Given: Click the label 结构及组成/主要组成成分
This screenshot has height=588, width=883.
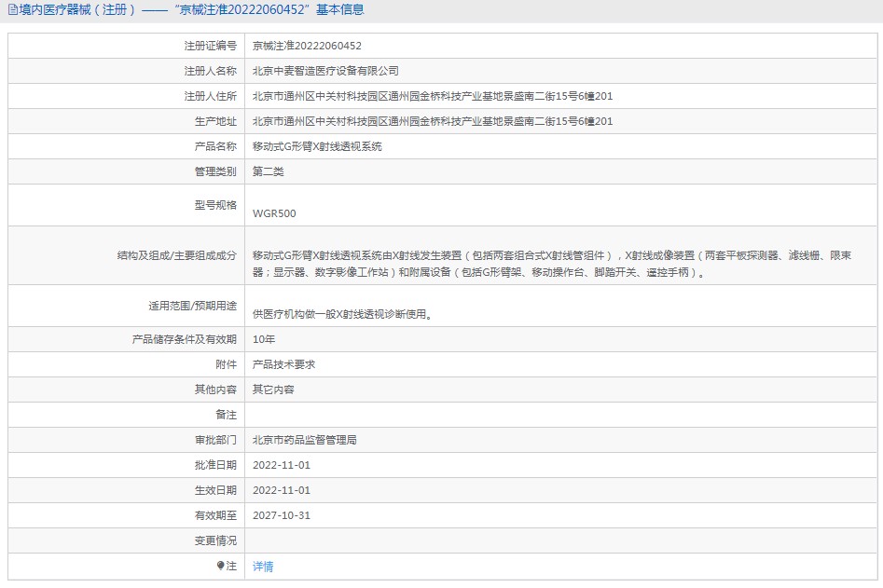Looking at the screenshot, I should click(177, 255).
